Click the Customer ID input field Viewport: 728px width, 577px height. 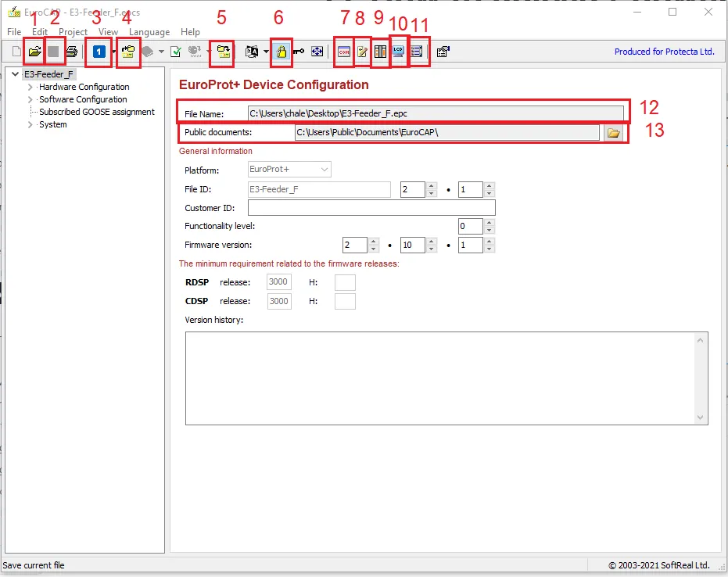click(371, 207)
